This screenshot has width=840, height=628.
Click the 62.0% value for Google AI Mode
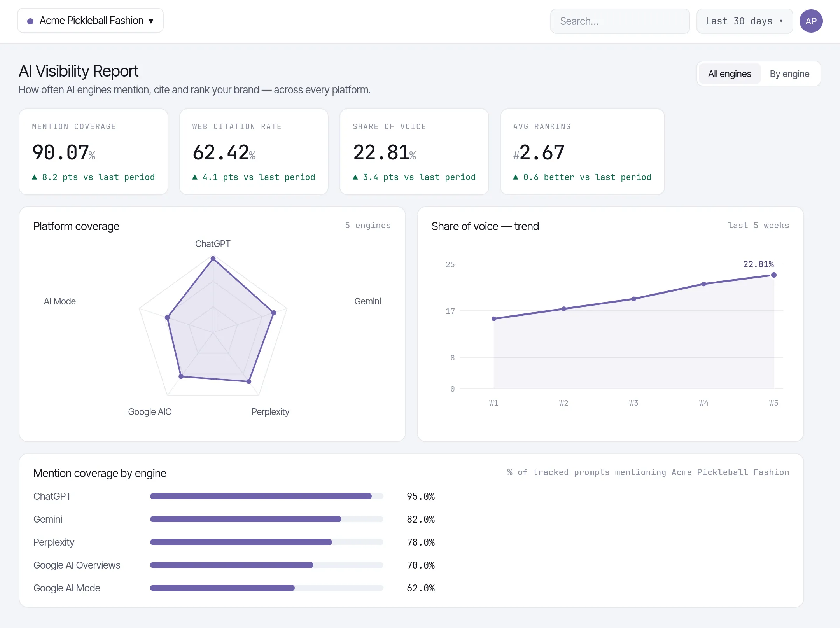[x=421, y=588]
